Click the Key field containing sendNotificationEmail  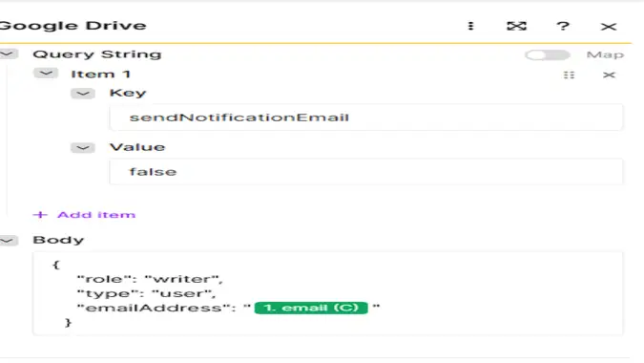(x=366, y=117)
